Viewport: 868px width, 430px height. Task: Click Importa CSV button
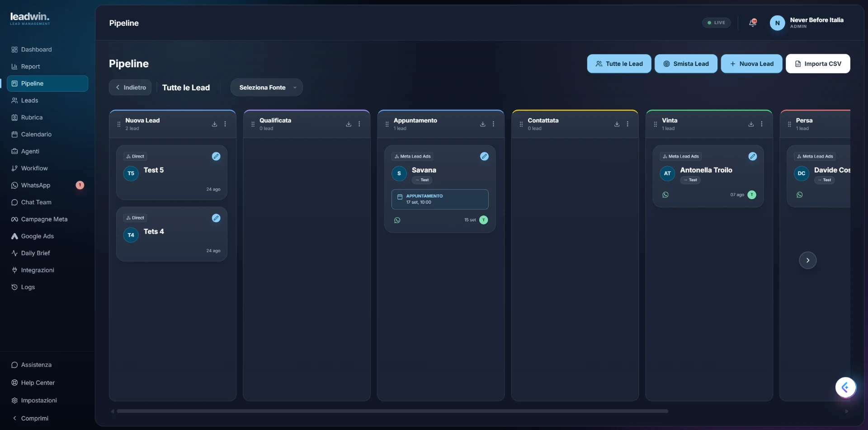818,64
